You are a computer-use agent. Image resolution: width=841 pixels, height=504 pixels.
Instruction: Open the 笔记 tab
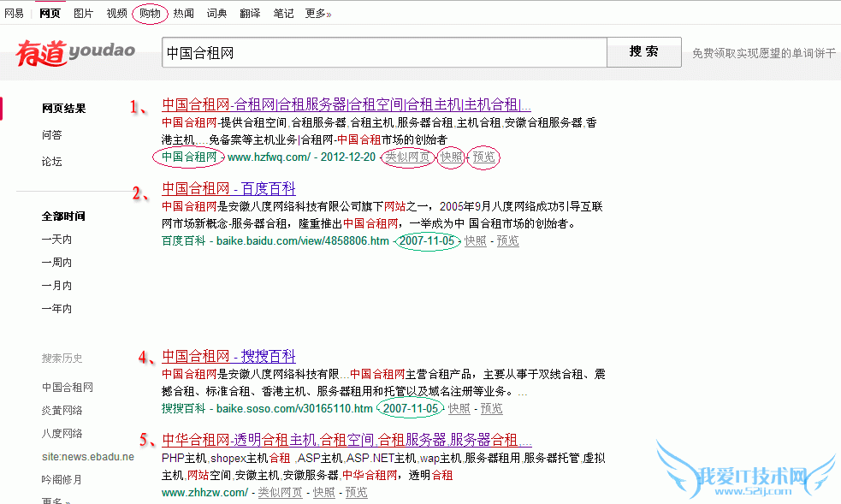(283, 14)
